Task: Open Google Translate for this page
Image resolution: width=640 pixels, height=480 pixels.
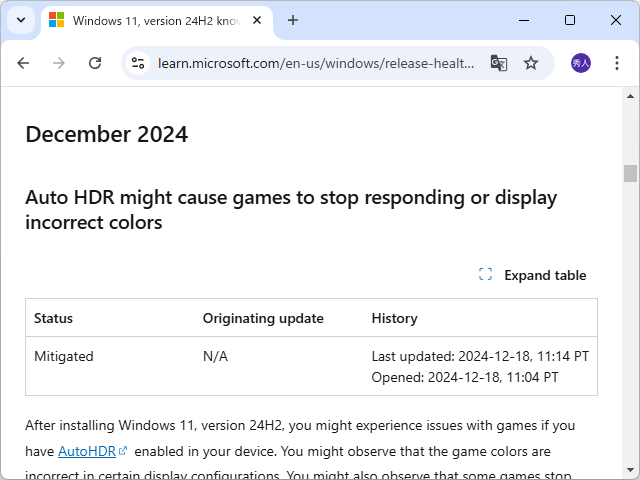Action: click(498, 63)
